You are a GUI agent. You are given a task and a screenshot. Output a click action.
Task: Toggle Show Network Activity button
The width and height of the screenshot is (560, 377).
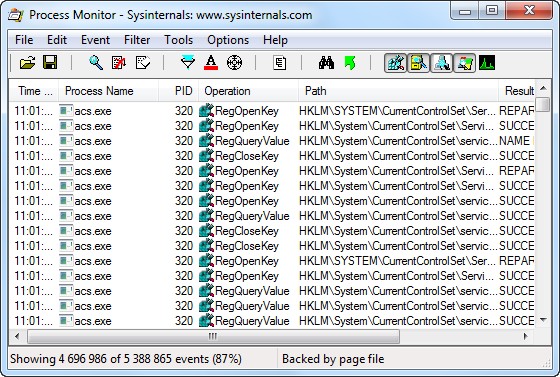(441, 63)
